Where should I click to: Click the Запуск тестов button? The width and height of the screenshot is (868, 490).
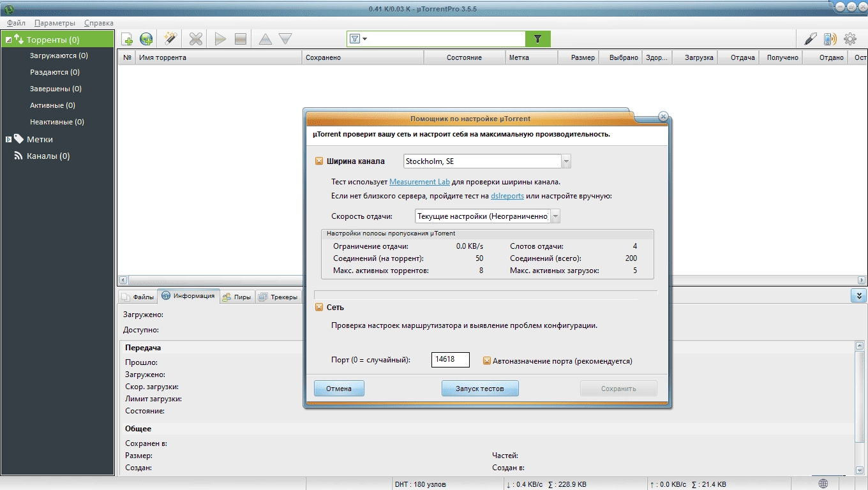[480, 389]
